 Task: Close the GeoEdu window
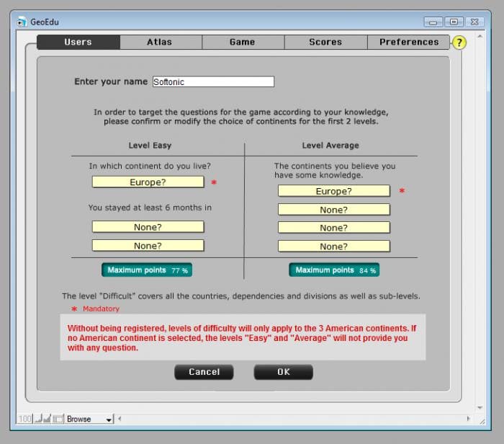pyautogui.click(x=474, y=22)
